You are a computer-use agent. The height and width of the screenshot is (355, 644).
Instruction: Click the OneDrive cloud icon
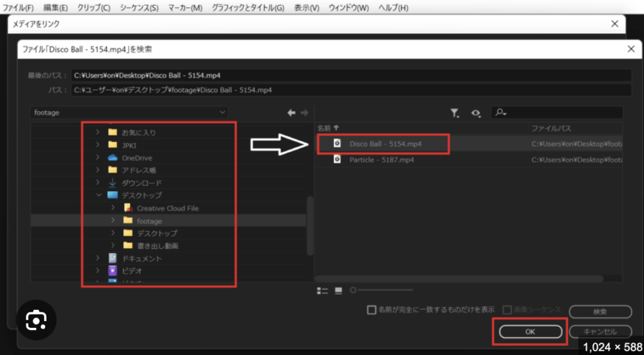pos(113,158)
